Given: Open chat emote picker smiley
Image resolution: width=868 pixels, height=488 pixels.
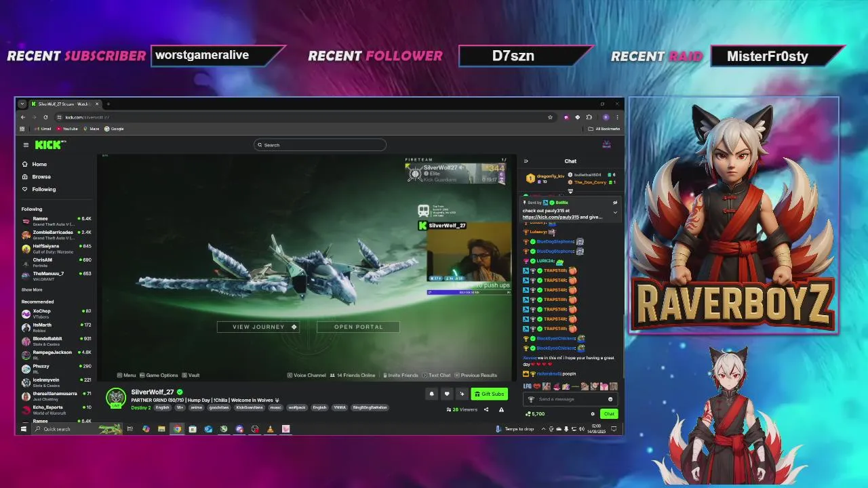Looking at the screenshot, I should (610, 399).
